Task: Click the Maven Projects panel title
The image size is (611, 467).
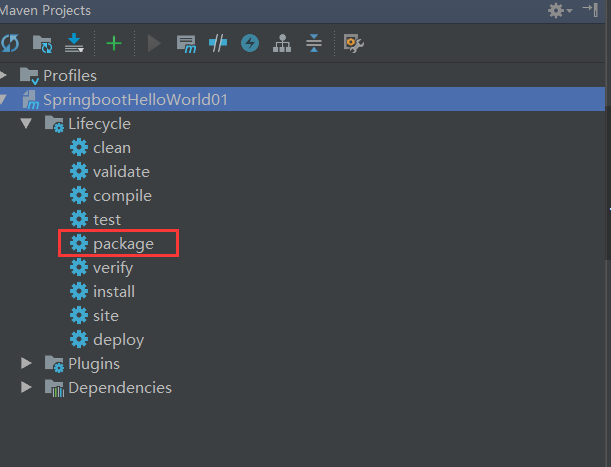Action: [x=45, y=11]
